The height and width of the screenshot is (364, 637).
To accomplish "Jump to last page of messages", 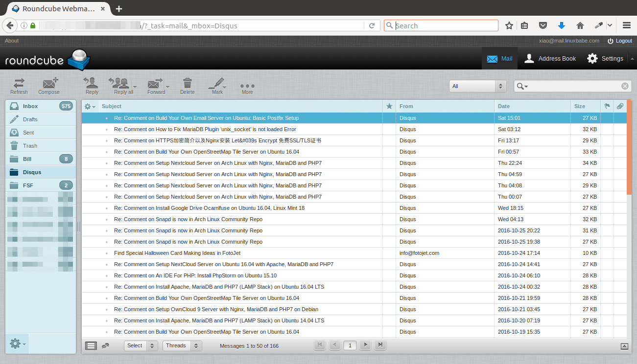I will click(380, 345).
